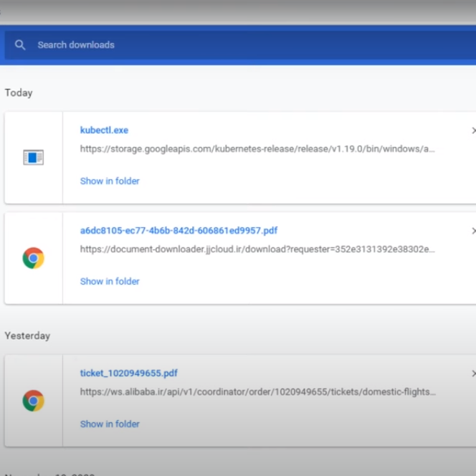476x476 pixels.
Task: Click the kubectl.exe file type icon
Action: coord(33,158)
